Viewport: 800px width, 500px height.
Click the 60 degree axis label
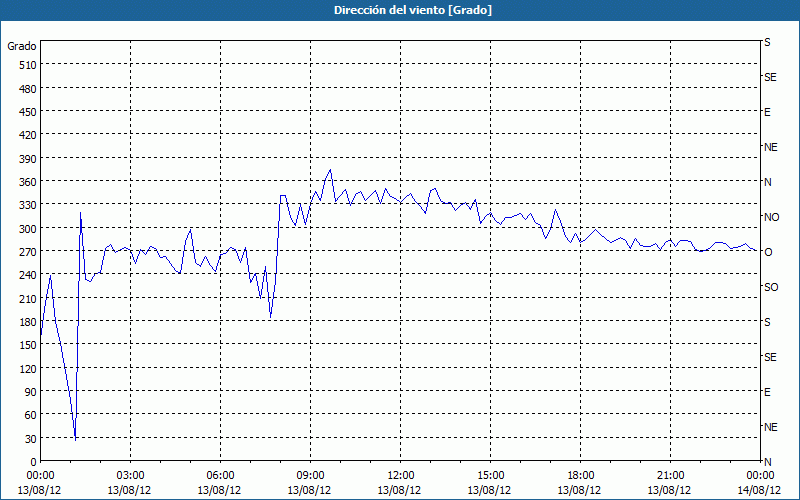pyautogui.click(x=31, y=415)
